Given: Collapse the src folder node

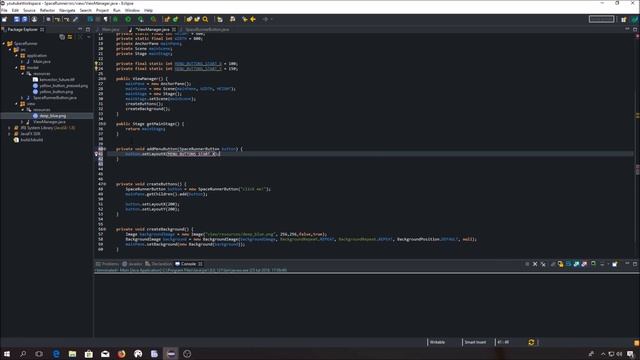Looking at the screenshot, I should pos(10,49).
